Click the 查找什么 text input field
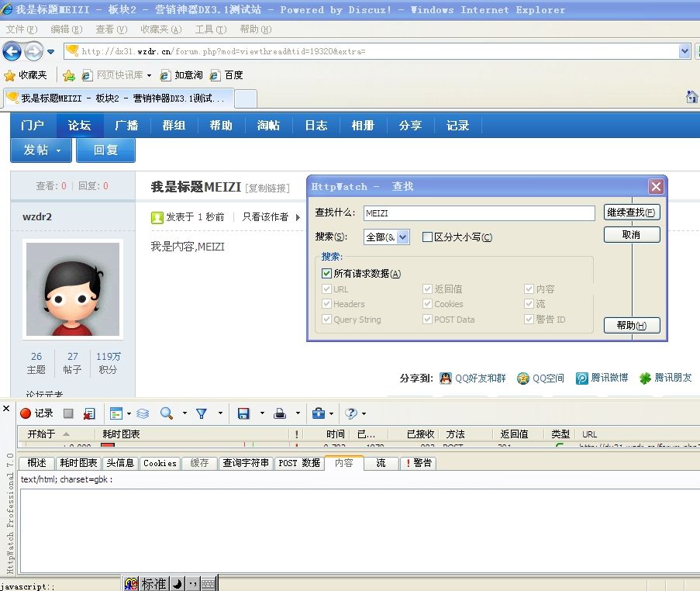 coord(478,213)
